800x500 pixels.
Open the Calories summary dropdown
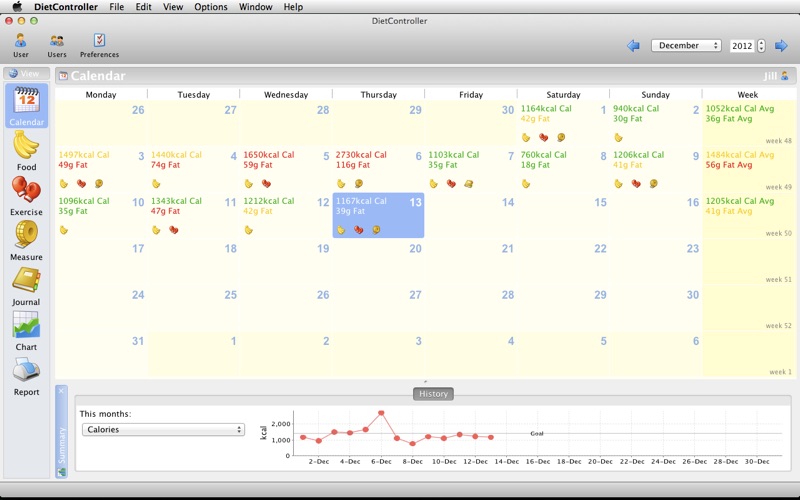tap(161, 430)
